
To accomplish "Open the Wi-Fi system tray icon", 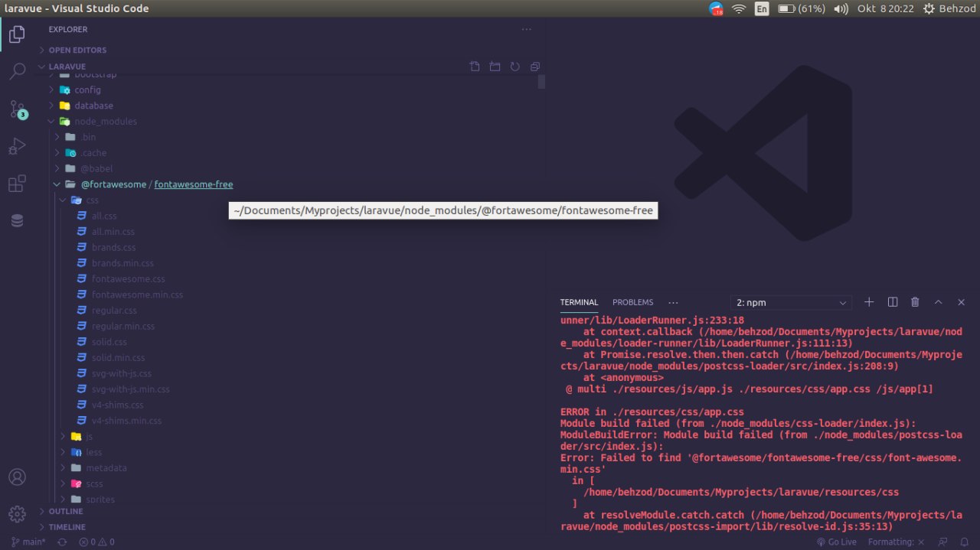I will tap(739, 8).
